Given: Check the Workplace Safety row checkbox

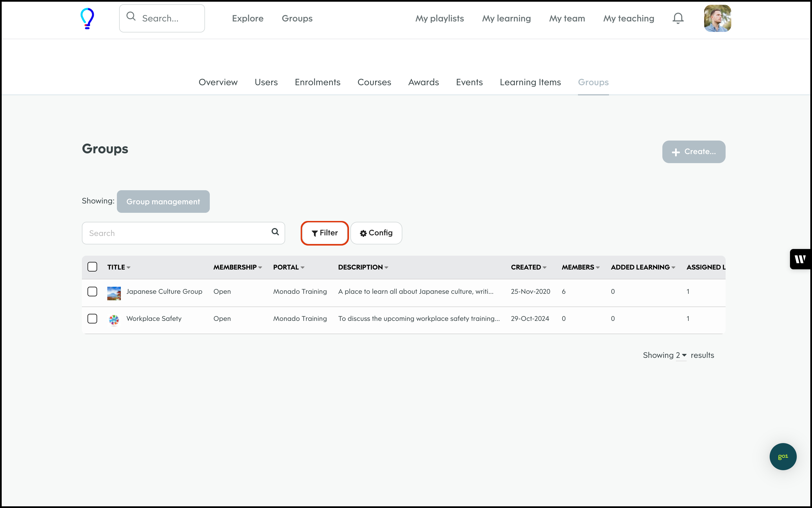Looking at the screenshot, I should point(92,319).
